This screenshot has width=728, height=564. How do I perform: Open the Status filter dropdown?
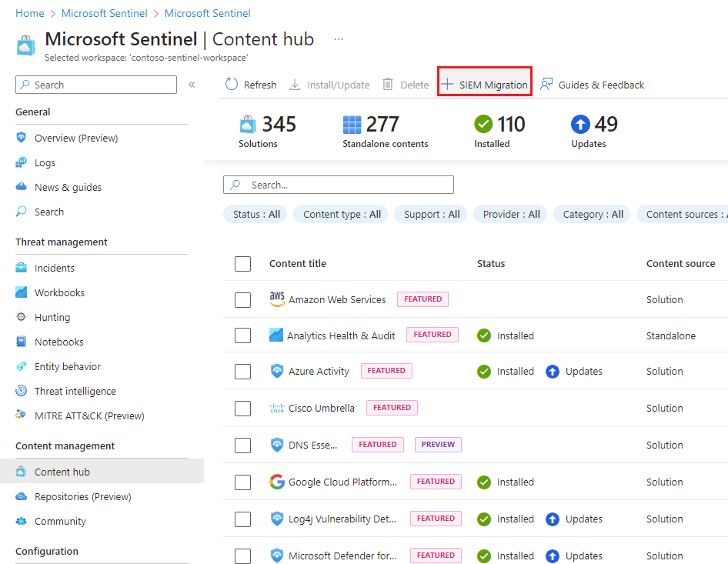coord(255,214)
